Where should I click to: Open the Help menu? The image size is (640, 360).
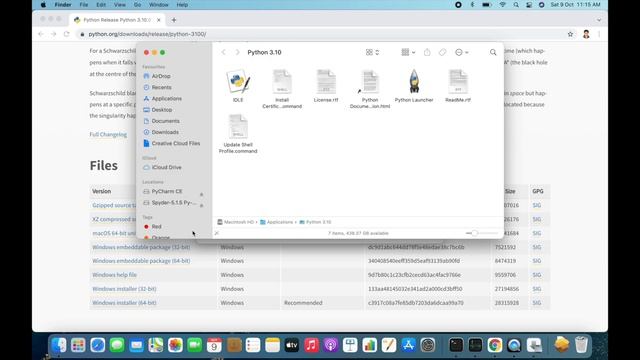pos(182,5)
